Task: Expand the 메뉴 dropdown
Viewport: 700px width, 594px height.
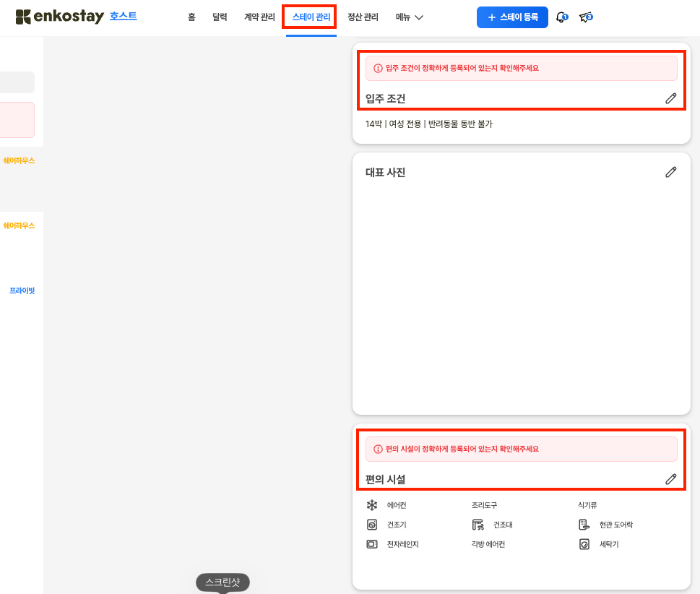Action: coord(410,17)
